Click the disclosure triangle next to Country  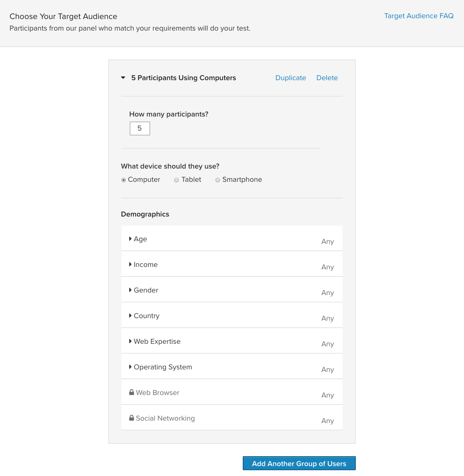click(x=131, y=316)
